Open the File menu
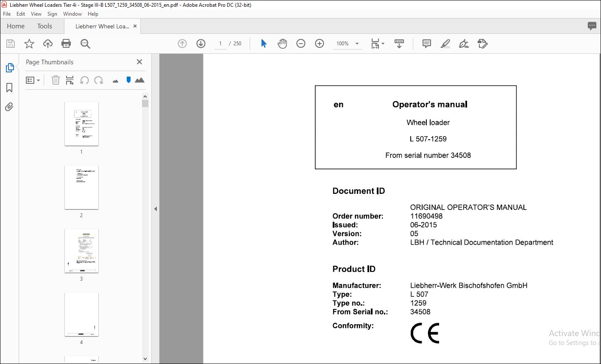The image size is (601, 364). tap(7, 14)
